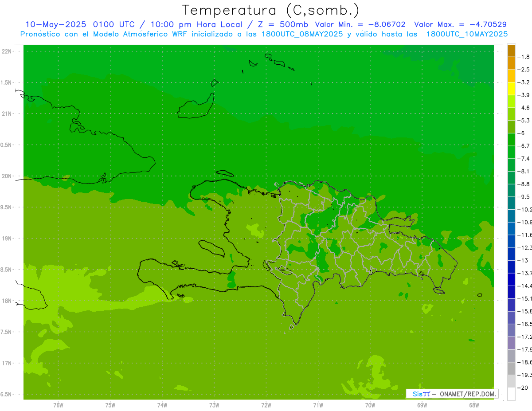Image resolution: width=532 pixels, height=411 pixels.
Task: Click the 'Z = 500mb' level text
Action: [x=283, y=24]
